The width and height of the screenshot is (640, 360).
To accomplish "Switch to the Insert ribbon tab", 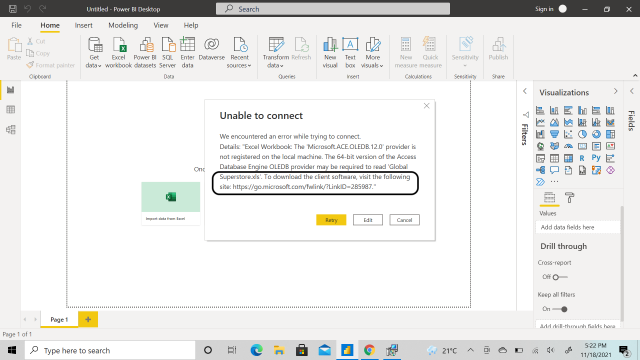I will (x=83, y=25).
